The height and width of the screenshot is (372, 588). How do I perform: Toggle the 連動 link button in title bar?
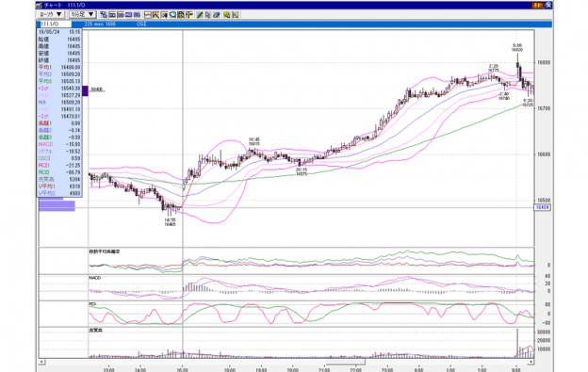(x=537, y=6)
